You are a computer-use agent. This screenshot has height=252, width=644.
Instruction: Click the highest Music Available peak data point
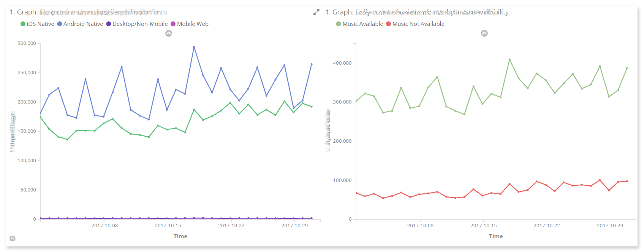click(510, 59)
